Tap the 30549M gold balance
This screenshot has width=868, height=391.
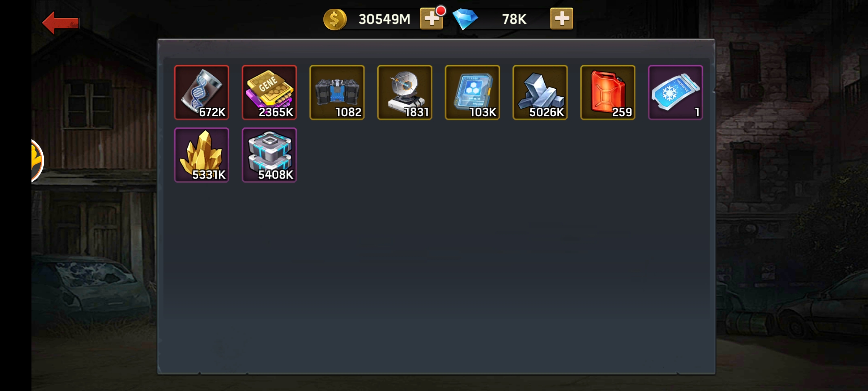click(x=384, y=19)
